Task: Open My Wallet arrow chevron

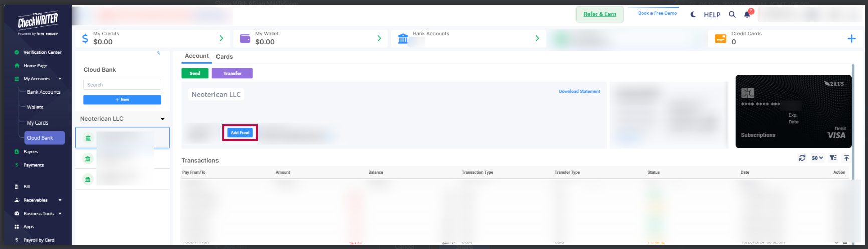Action: coord(379,38)
